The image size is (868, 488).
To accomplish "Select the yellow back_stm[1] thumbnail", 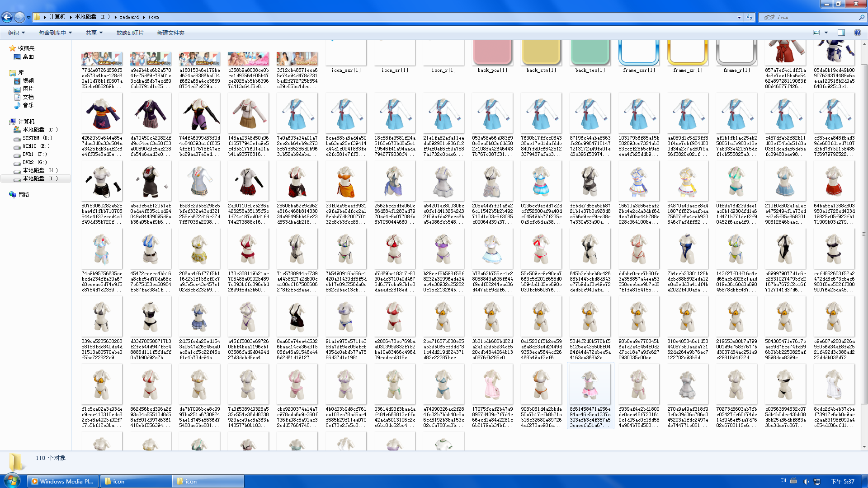I will [x=541, y=52].
